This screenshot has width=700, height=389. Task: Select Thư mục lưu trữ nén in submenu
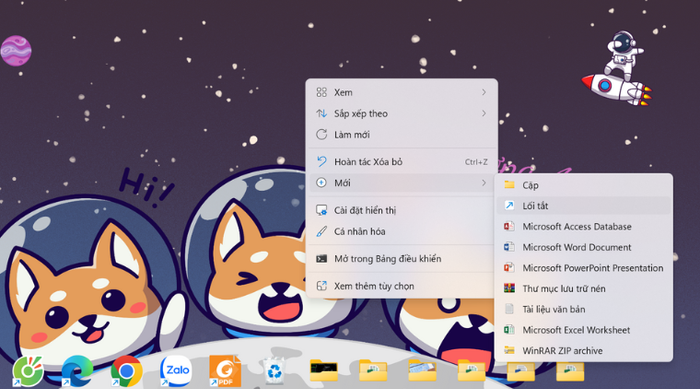pyautogui.click(x=583, y=289)
